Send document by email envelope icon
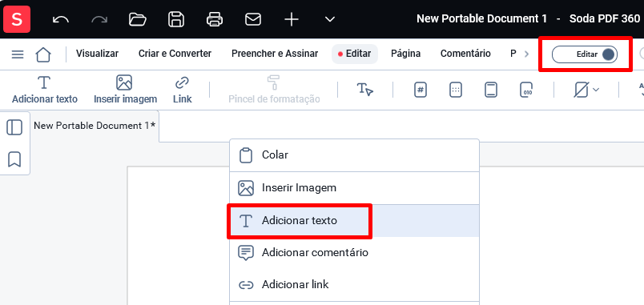644x305 pixels. 253,19
